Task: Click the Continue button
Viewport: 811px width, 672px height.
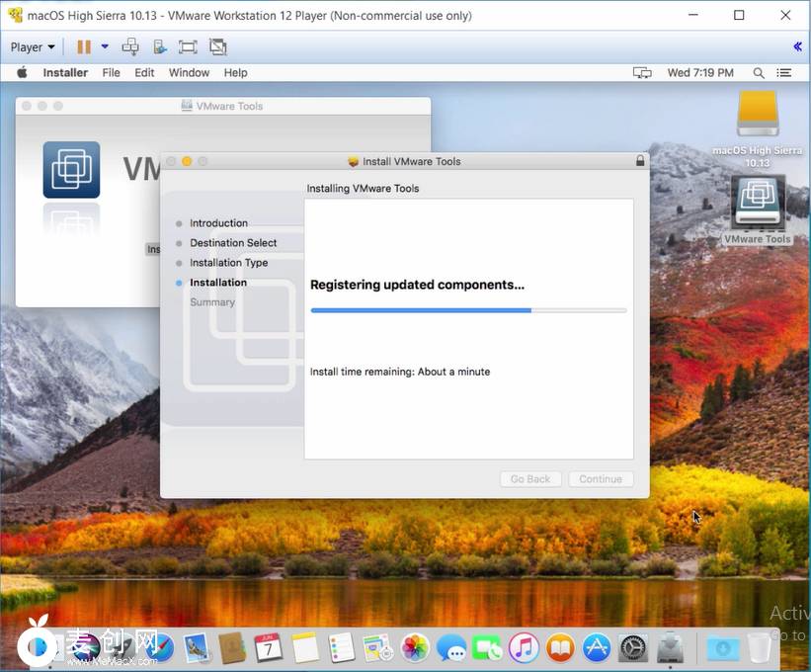Action: pyautogui.click(x=600, y=479)
